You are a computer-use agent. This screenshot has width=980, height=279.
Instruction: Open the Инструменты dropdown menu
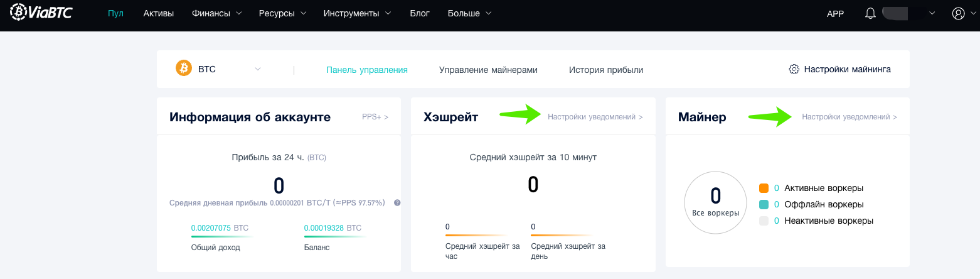[358, 13]
